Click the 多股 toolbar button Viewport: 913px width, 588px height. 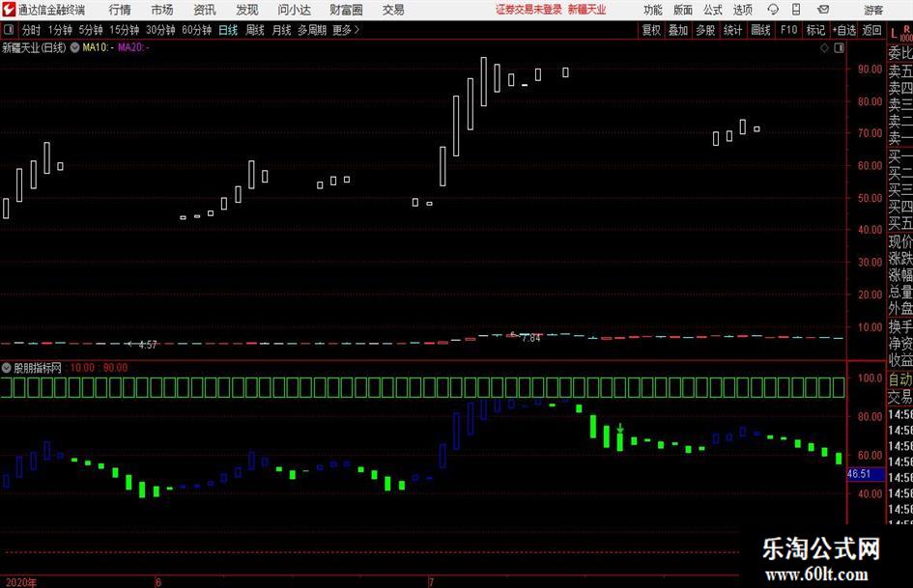click(x=705, y=30)
